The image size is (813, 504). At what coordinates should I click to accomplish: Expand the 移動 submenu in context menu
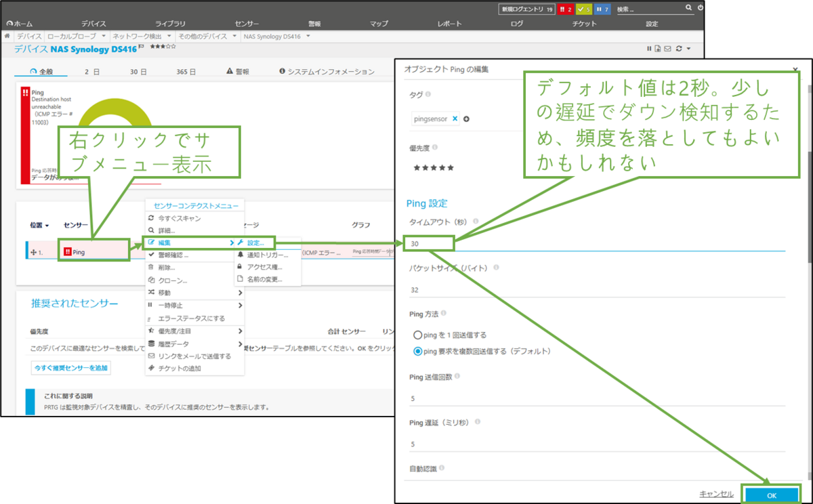pyautogui.click(x=240, y=293)
